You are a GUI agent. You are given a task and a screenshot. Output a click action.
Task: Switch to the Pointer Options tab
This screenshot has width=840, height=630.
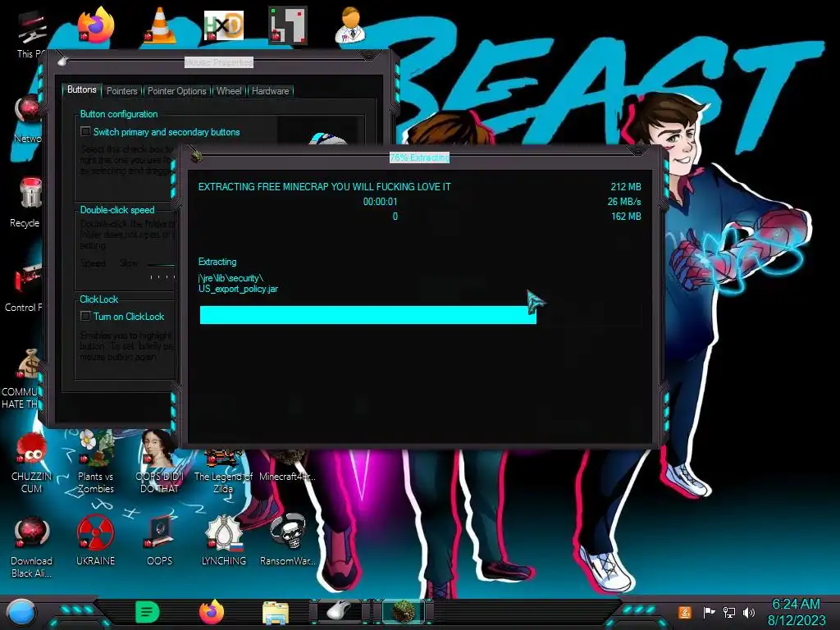point(177,90)
